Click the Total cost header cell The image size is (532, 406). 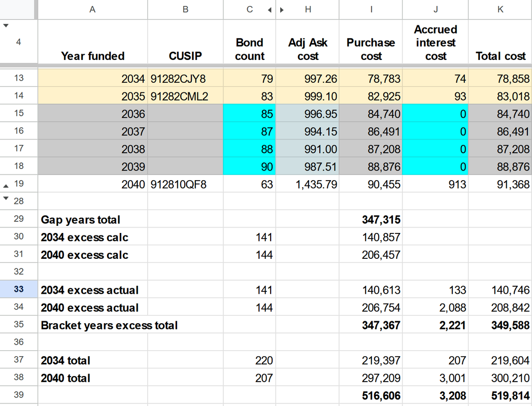[x=500, y=42]
